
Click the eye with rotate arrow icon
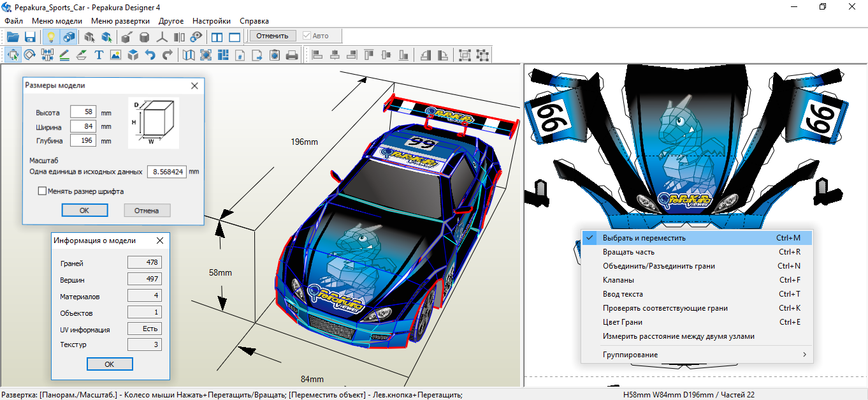click(196, 36)
